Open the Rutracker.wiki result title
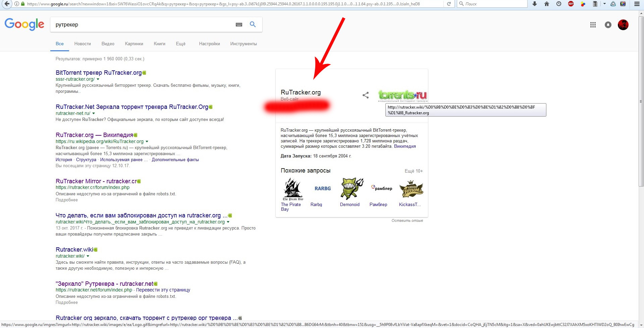644x328 pixels. [x=74, y=250]
